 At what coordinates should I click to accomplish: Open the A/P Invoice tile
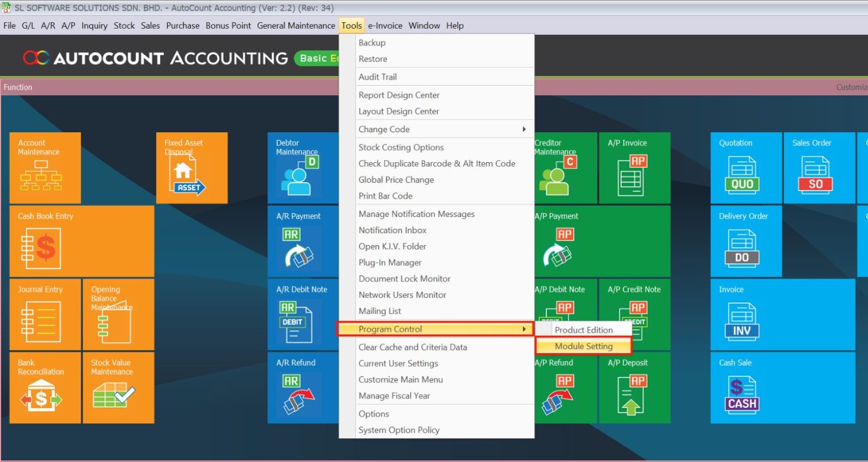coord(635,168)
